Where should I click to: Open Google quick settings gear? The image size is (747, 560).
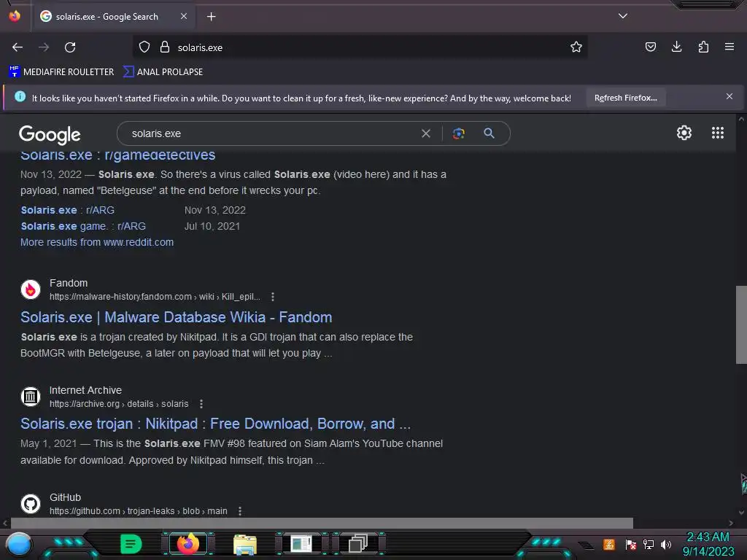click(684, 133)
